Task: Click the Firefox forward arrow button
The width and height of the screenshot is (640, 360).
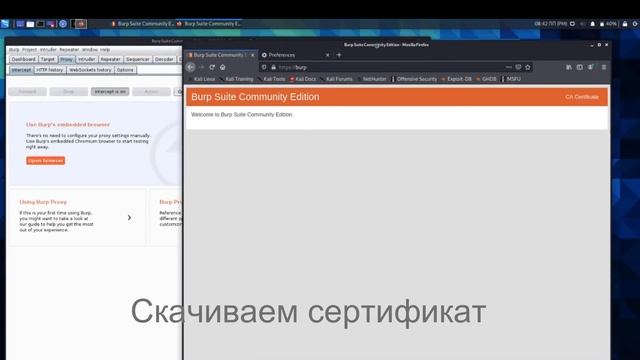Action: (201, 67)
